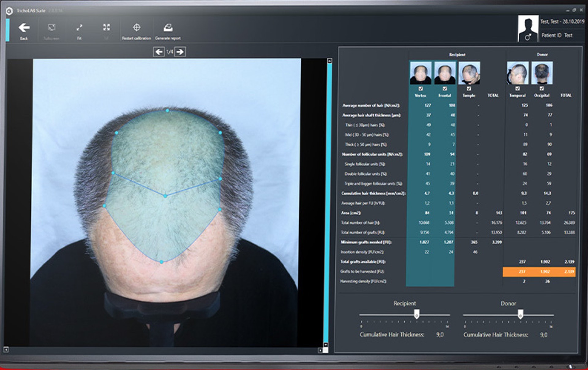Click the 1/4 image counter
This screenshot has width=588, height=370.
tap(169, 52)
